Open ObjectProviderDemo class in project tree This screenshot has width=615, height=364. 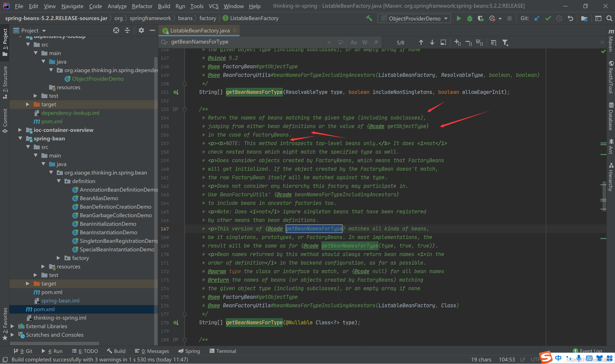tap(98, 79)
